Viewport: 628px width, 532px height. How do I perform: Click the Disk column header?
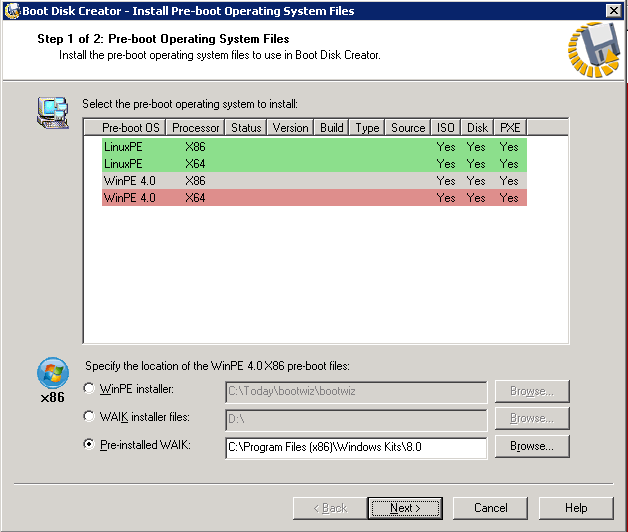click(477, 128)
